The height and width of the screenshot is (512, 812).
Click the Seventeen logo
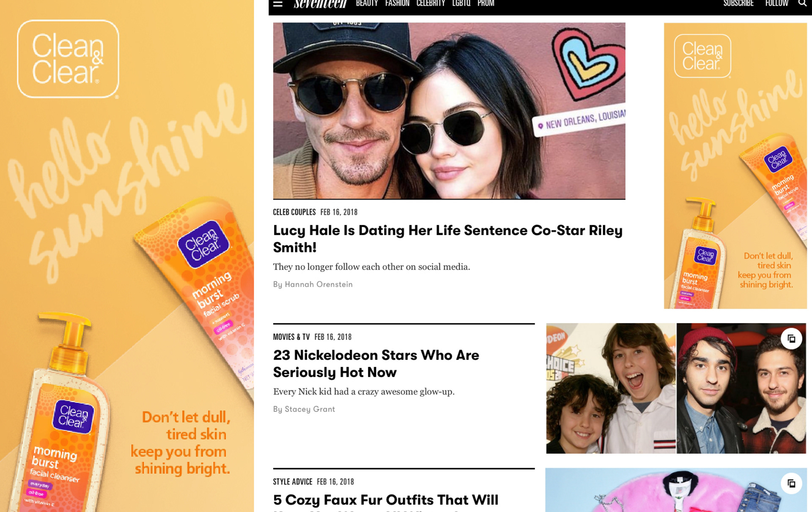coord(320,4)
